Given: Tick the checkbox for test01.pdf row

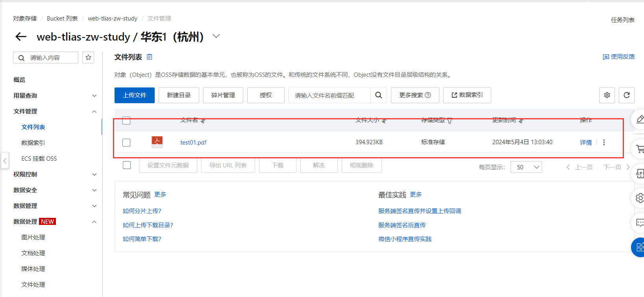Looking at the screenshot, I should coord(126,142).
